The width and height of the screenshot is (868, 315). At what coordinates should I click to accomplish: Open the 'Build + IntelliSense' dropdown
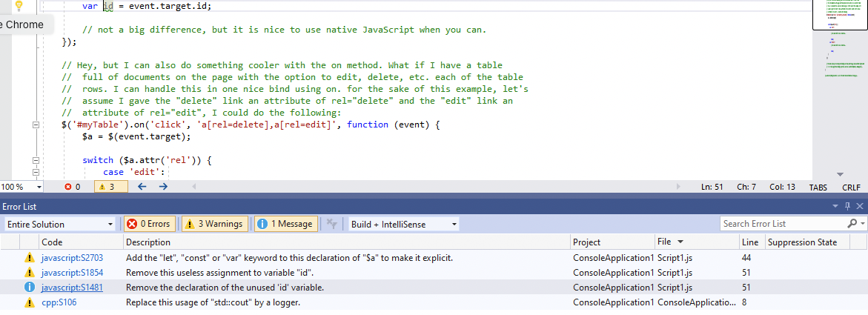click(x=403, y=225)
